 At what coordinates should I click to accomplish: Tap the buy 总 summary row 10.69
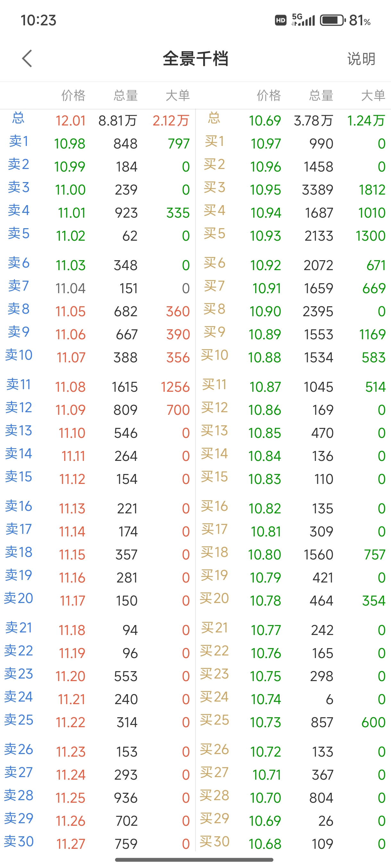[293, 120]
